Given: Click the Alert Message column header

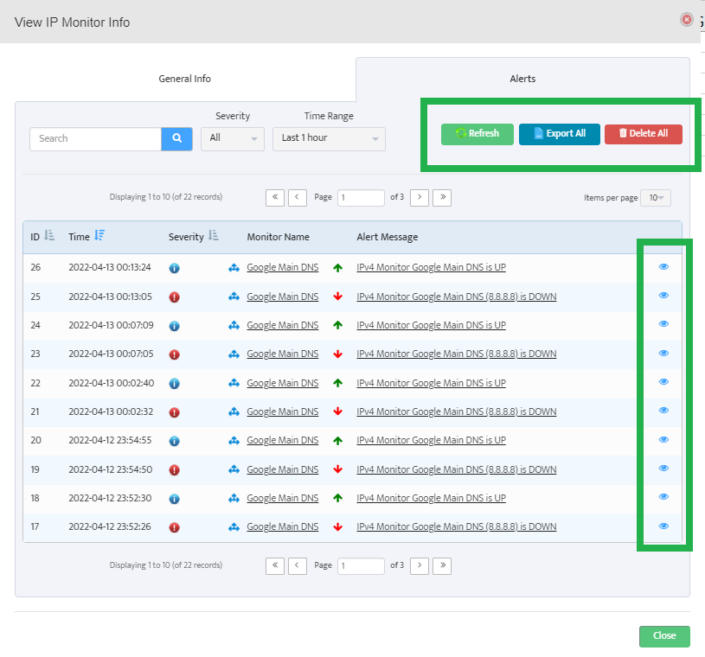Looking at the screenshot, I should click(387, 237).
